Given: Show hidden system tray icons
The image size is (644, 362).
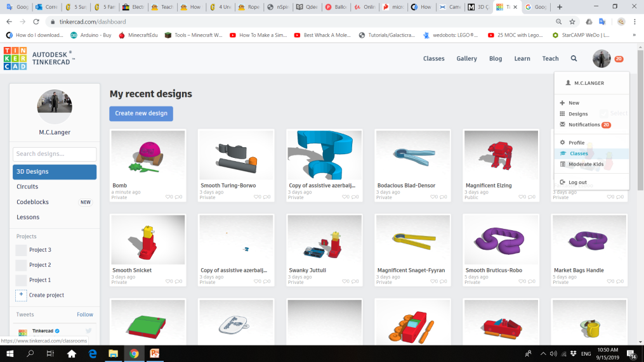Looking at the screenshot, I should coord(543,353).
